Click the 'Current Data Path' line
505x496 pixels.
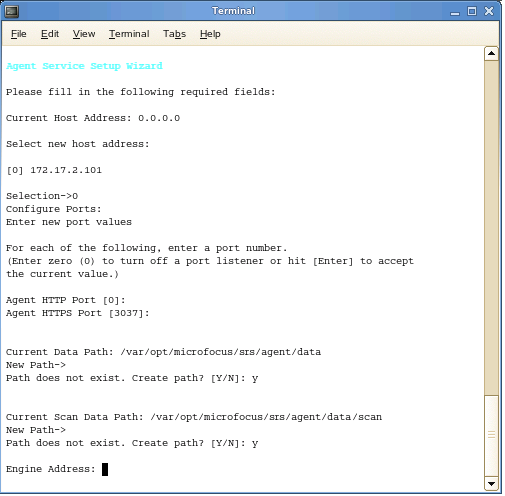163,352
